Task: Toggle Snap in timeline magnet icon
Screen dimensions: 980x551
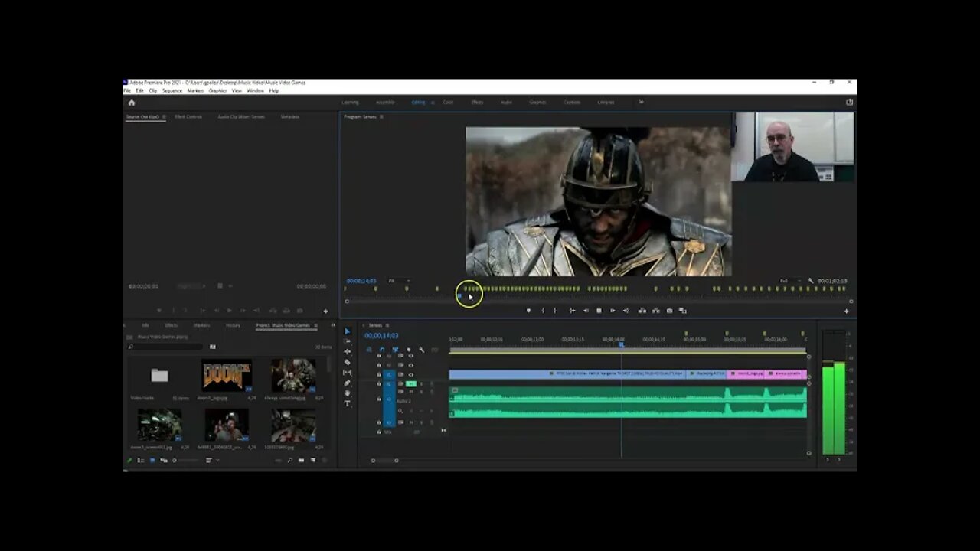Action: click(x=382, y=350)
